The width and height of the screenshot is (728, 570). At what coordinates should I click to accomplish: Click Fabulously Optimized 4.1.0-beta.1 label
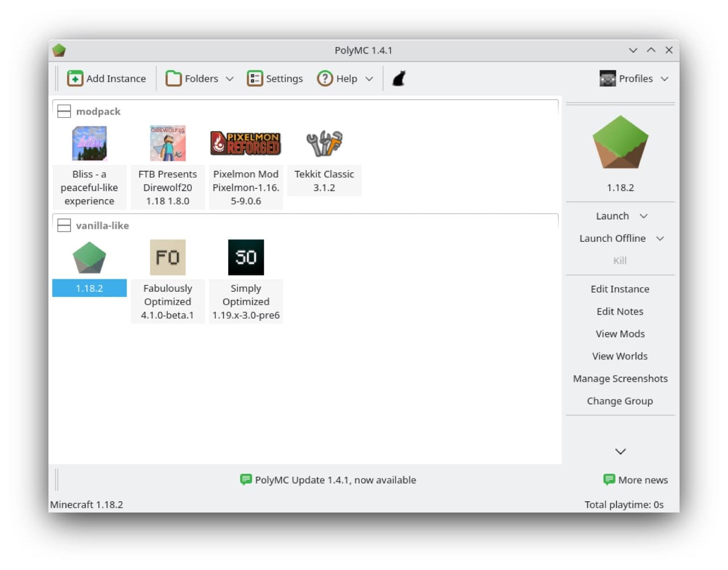click(168, 302)
